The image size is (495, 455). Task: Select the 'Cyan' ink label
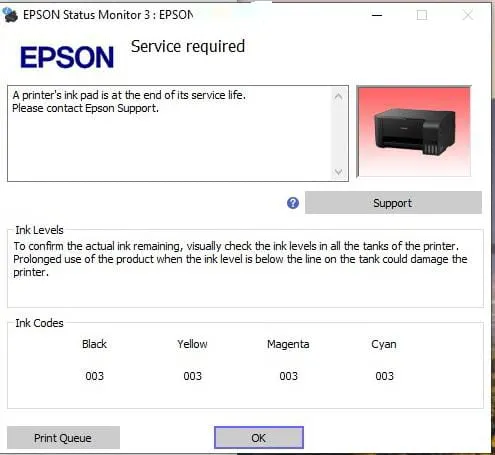click(x=384, y=344)
